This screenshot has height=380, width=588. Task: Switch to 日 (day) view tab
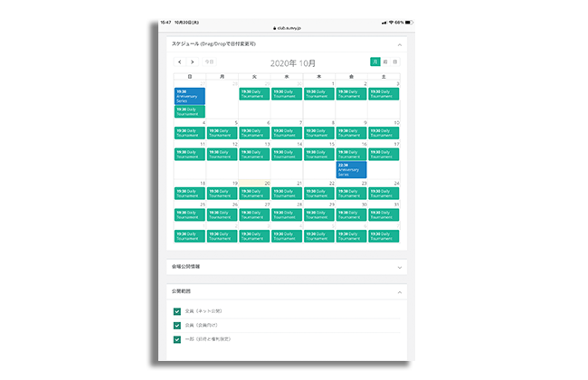[x=395, y=62]
